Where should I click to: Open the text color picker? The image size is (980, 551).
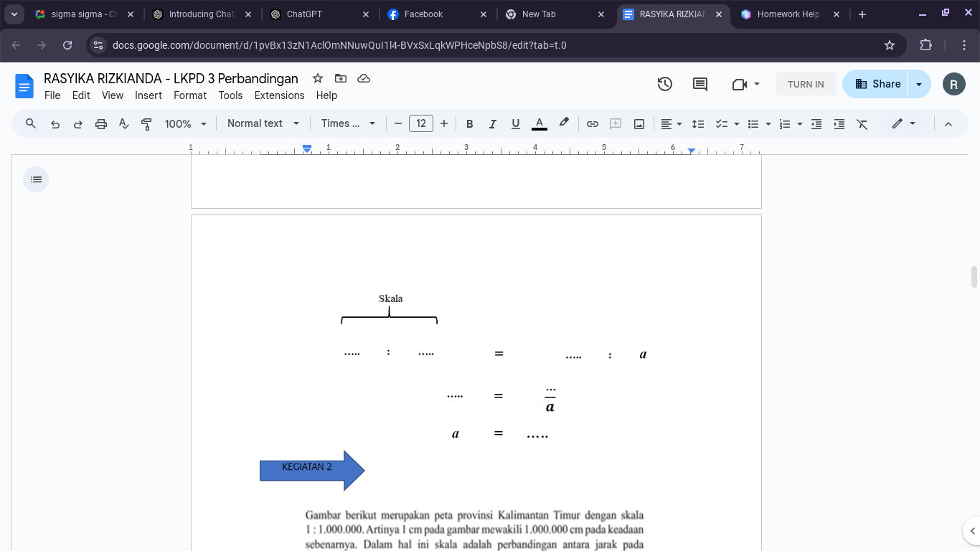[540, 123]
